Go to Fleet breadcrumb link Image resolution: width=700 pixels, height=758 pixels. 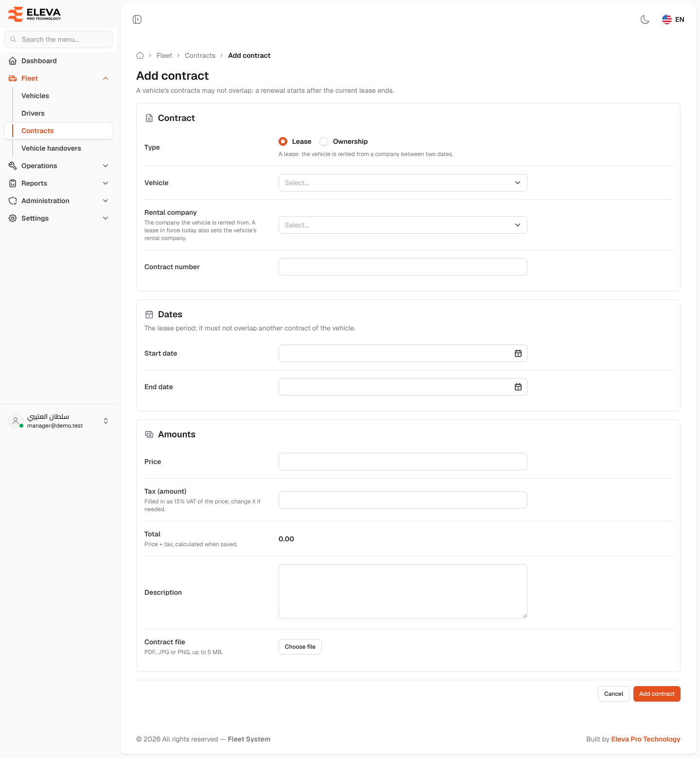click(164, 55)
